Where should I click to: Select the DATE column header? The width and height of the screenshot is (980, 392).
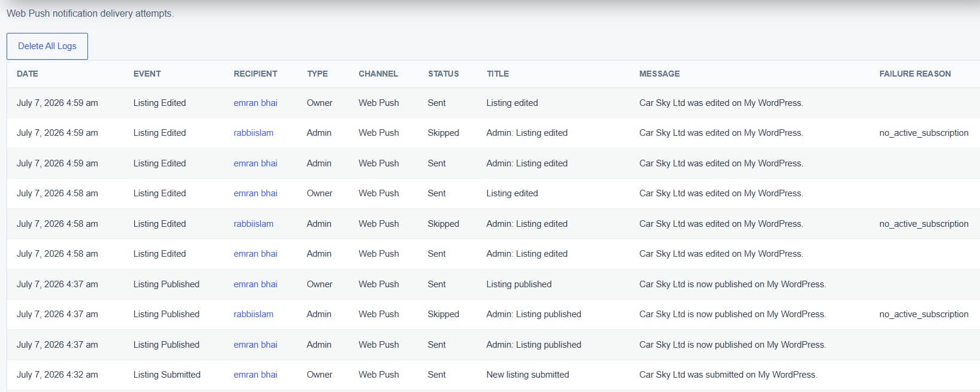pyautogui.click(x=28, y=74)
